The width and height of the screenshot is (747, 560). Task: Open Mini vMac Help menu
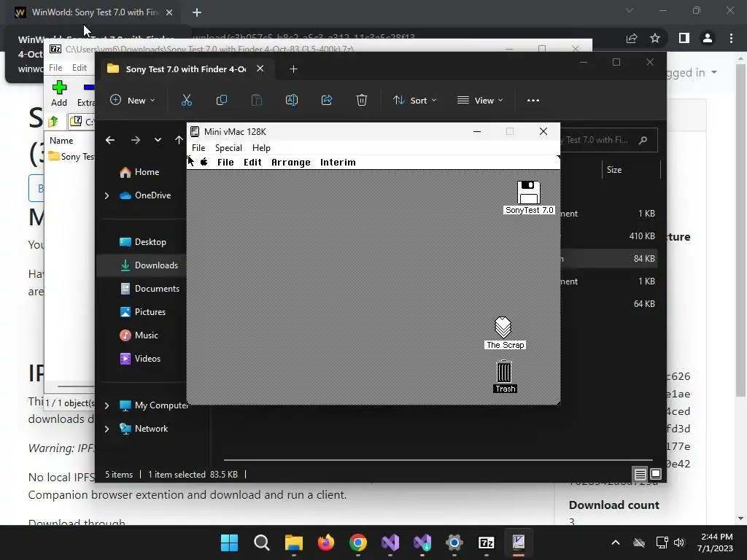tap(261, 147)
